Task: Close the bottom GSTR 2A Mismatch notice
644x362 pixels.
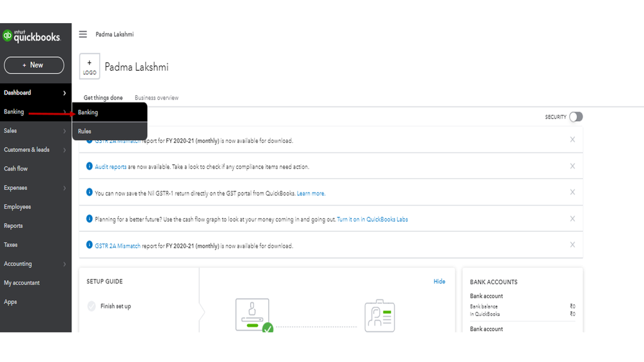Action: (572, 245)
